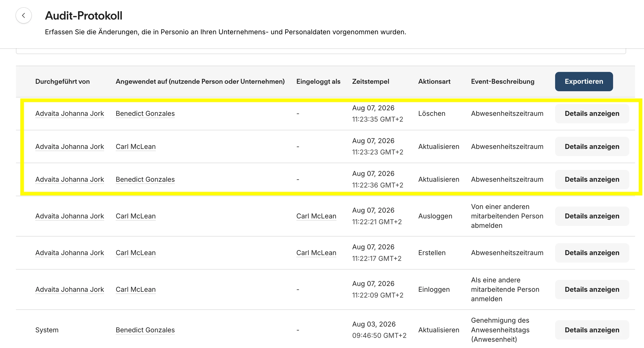644x348 pixels.
Task: Go back using the arrow button
Action: pos(23,15)
